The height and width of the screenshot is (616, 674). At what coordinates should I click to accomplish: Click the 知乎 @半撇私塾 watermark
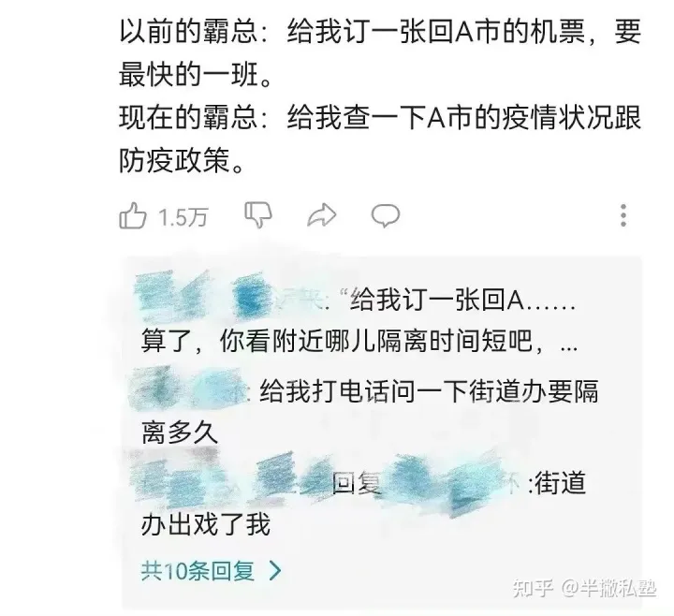coord(584,587)
